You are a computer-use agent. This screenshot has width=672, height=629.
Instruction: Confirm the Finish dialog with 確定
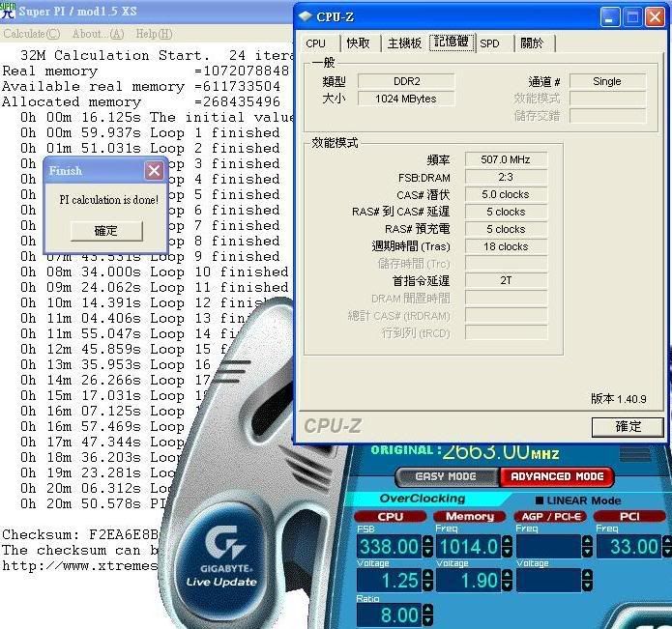click(106, 231)
